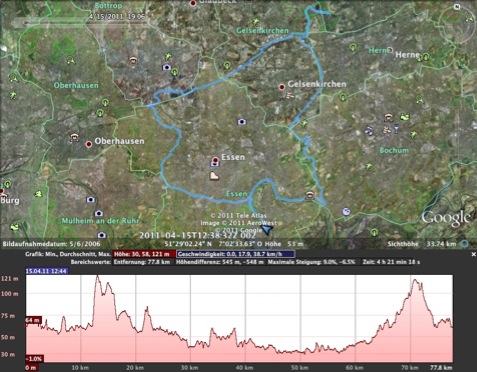This screenshot has height=372, width=477.
Task: Click the music notes icon near Bochum
Action: pos(369,130)
